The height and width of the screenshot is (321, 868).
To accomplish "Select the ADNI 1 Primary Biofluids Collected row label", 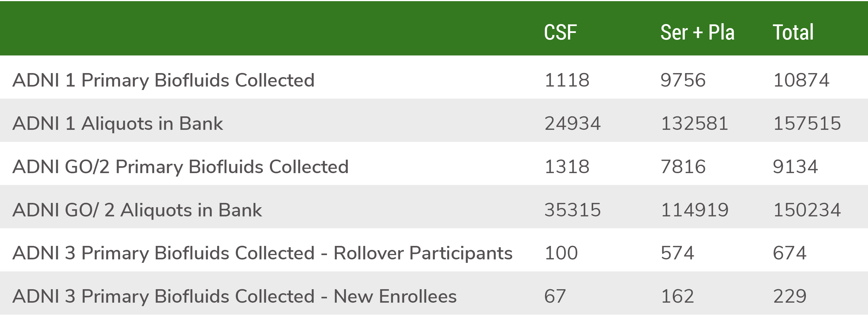I will [163, 80].
